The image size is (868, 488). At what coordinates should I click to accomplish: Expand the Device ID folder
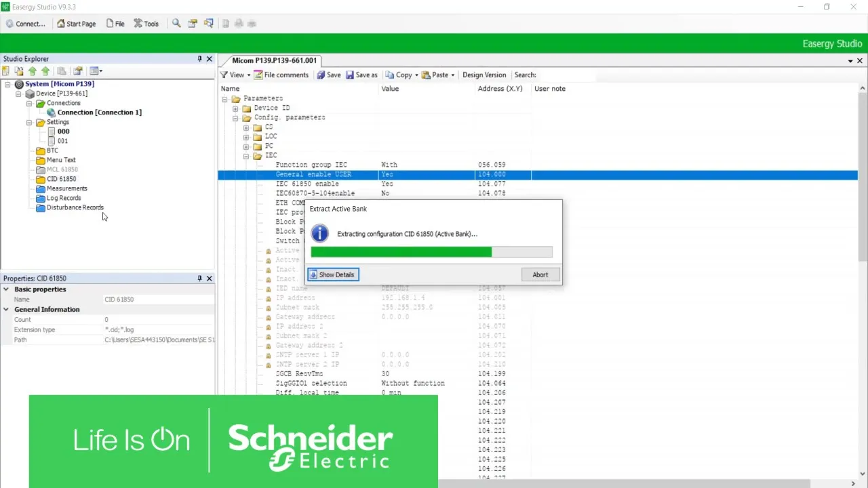pyautogui.click(x=235, y=108)
